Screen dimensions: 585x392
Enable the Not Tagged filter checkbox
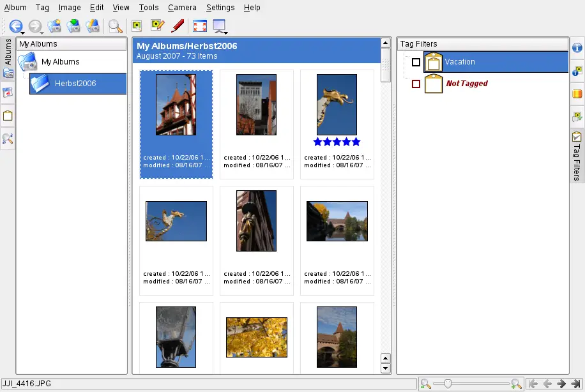416,84
